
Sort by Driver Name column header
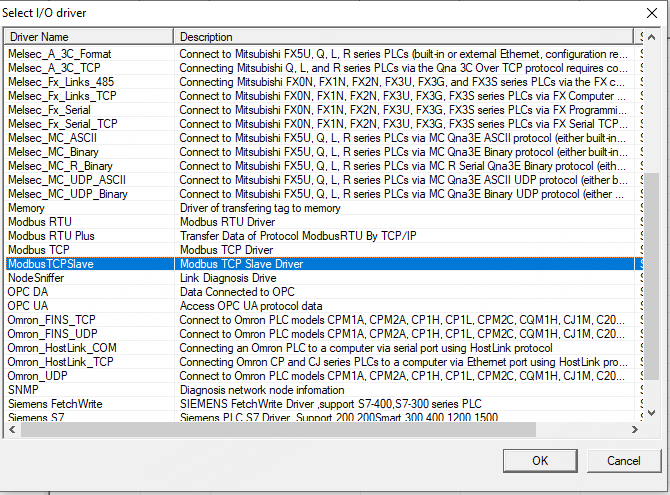[x=89, y=37]
